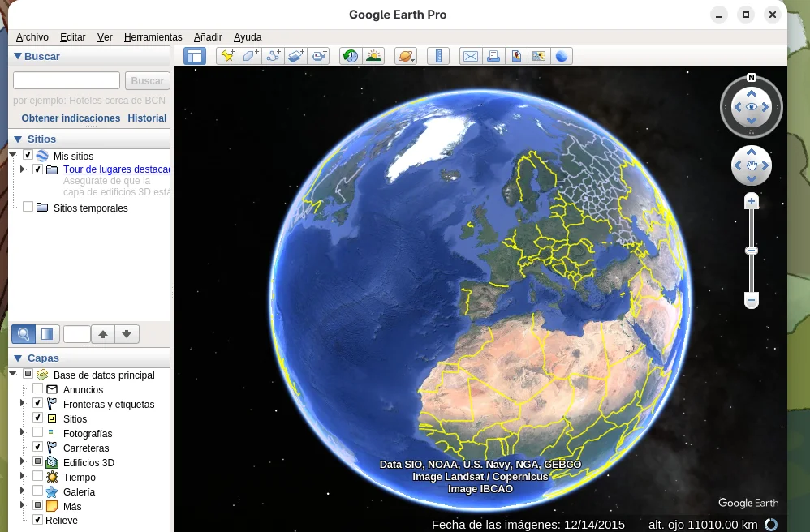Viewport: 810px width, 532px height.
Task: Click in the search text field
Action: click(67, 80)
